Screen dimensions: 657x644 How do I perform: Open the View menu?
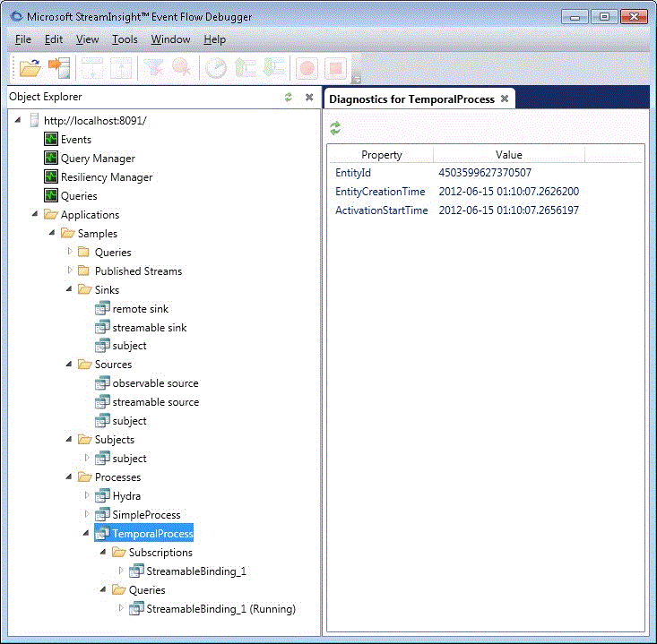click(x=87, y=39)
